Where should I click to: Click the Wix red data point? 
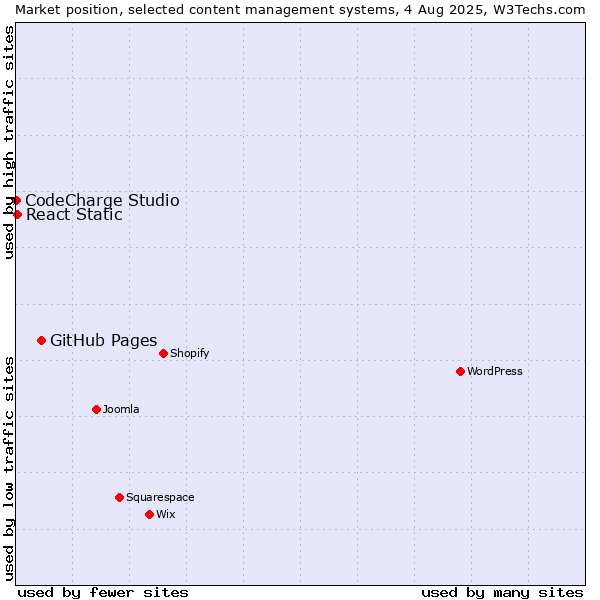pos(150,514)
